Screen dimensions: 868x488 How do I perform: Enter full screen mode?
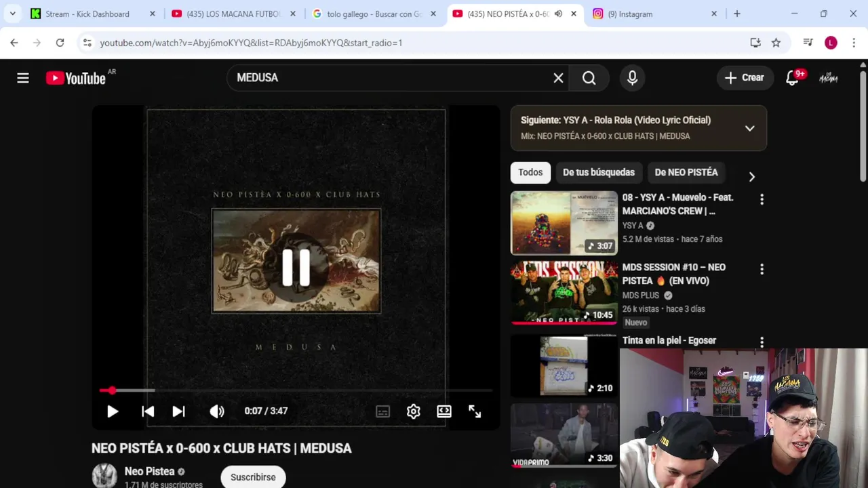(475, 411)
